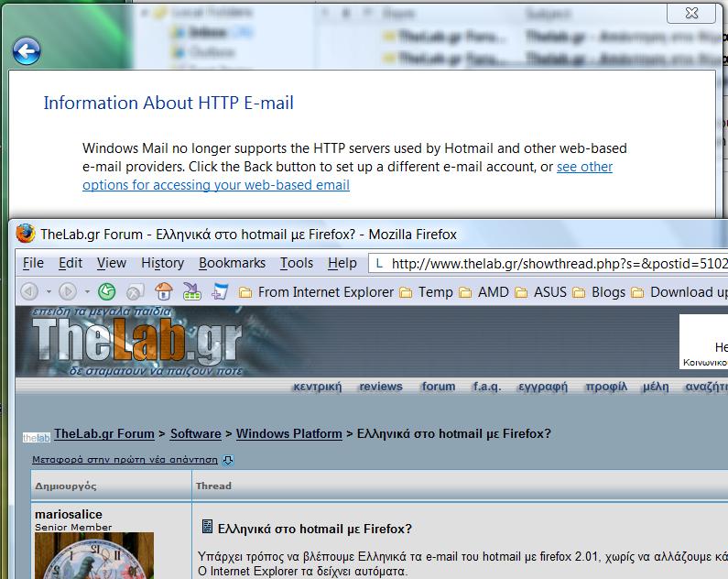This screenshot has height=579, width=728.
Task: Click the Information About HTTP E-mail heading
Action: coord(168,103)
